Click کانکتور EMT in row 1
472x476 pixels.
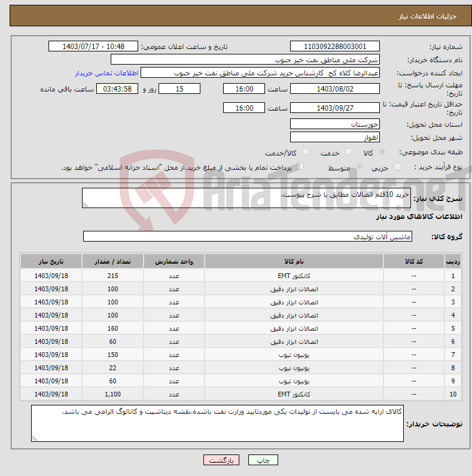pyautogui.click(x=294, y=276)
